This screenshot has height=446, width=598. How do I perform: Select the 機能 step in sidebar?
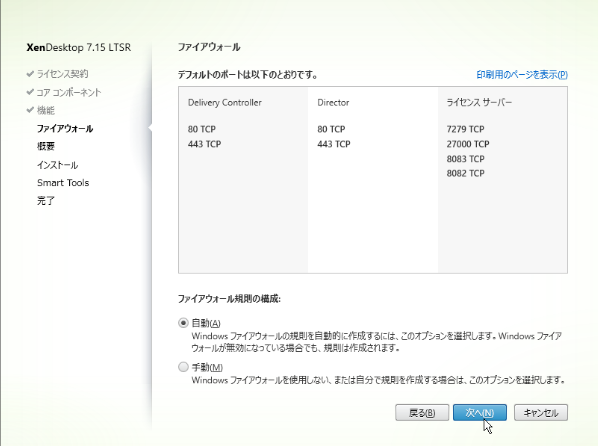(46, 110)
